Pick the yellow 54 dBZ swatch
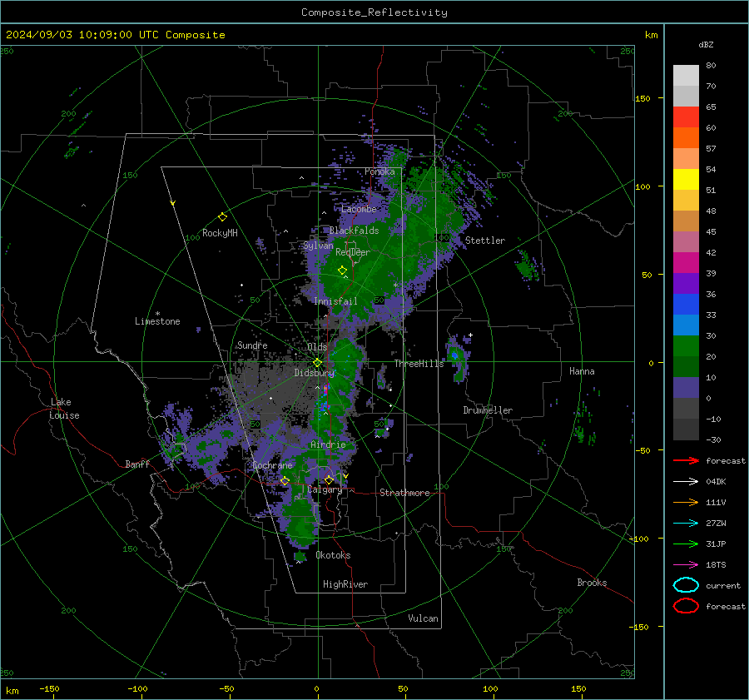749x700 pixels. tap(686, 179)
